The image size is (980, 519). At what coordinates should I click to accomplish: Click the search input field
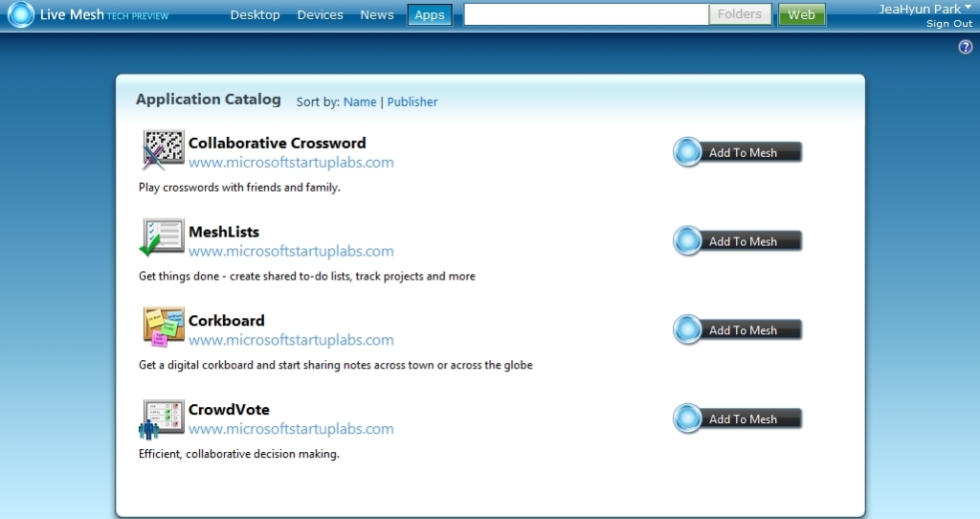[587, 14]
